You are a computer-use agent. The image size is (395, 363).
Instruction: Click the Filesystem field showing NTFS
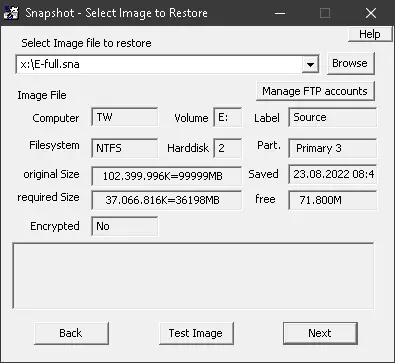click(125, 148)
